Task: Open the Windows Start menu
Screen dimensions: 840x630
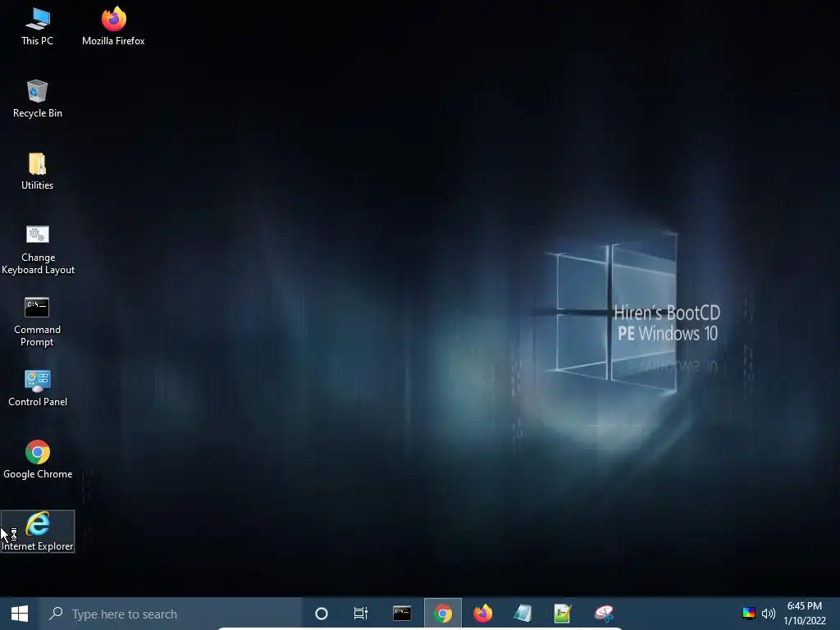Action: point(20,614)
